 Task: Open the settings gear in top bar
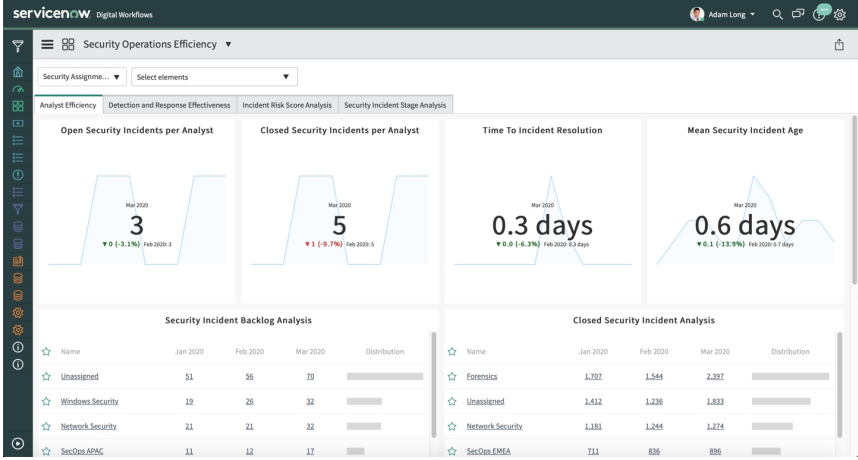(841, 15)
